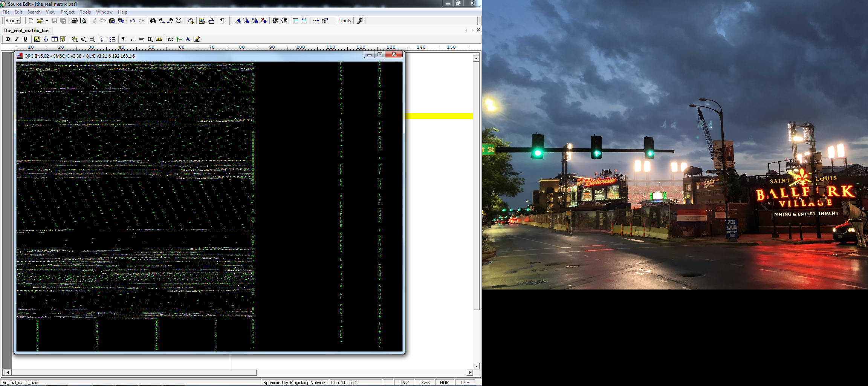This screenshot has width=868, height=386.
Task: Open document properties icon
Action: pyautogui.click(x=325, y=21)
